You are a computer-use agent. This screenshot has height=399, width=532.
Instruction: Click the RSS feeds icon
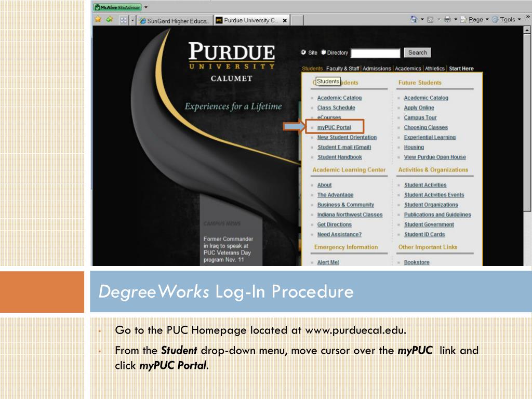point(430,20)
